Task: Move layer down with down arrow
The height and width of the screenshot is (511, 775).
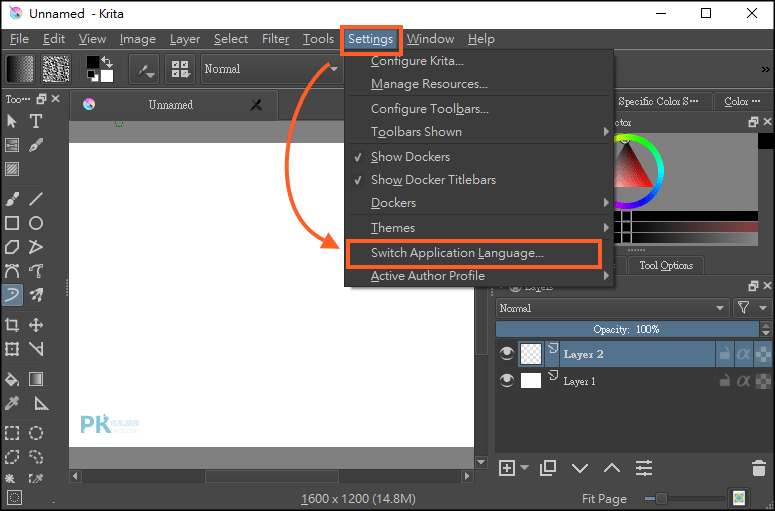Action: click(580, 468)
